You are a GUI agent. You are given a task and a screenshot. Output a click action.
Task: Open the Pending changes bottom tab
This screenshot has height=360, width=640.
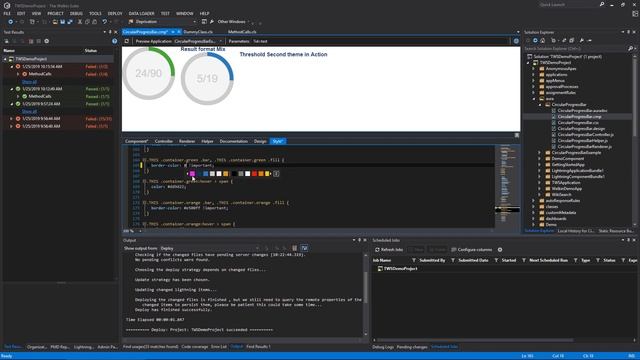(412, 347)
